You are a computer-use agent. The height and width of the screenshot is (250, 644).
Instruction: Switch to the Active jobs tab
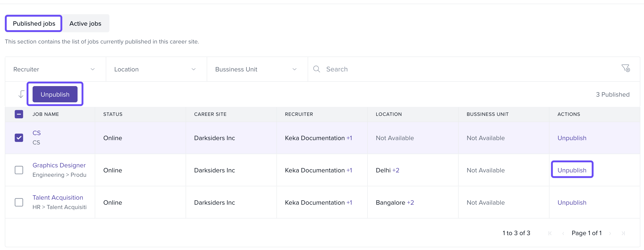point(85,23)
